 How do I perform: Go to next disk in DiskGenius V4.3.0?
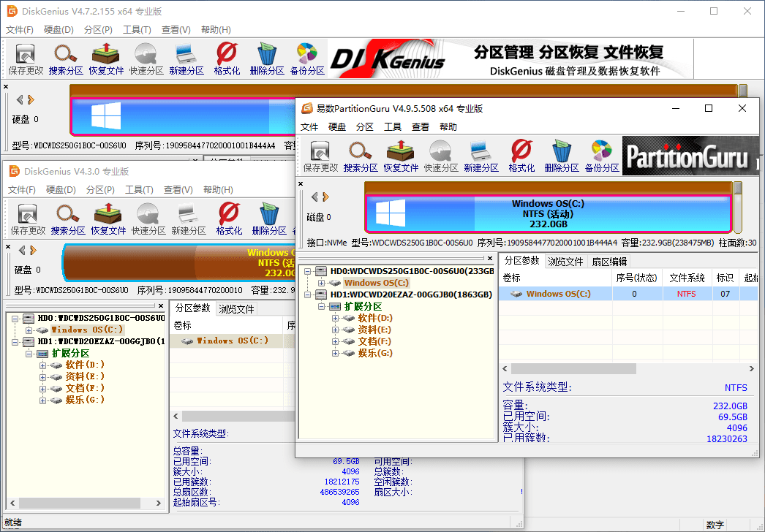point(33,250)
